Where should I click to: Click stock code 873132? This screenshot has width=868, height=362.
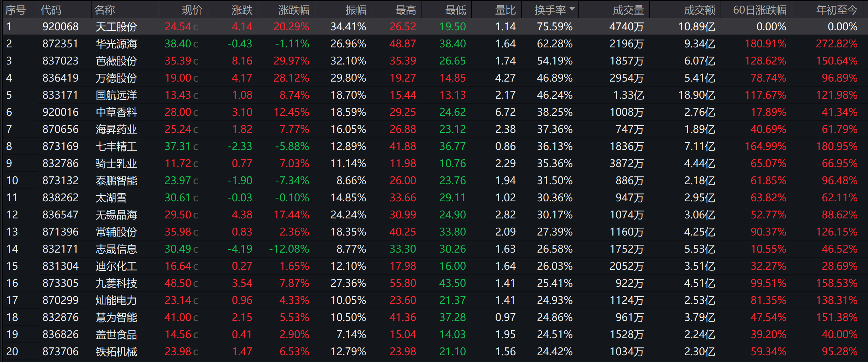coord(61,181)
